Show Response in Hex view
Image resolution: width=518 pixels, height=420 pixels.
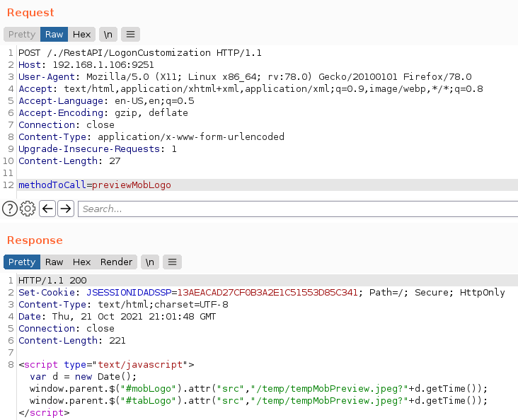(x=82, y=262)
